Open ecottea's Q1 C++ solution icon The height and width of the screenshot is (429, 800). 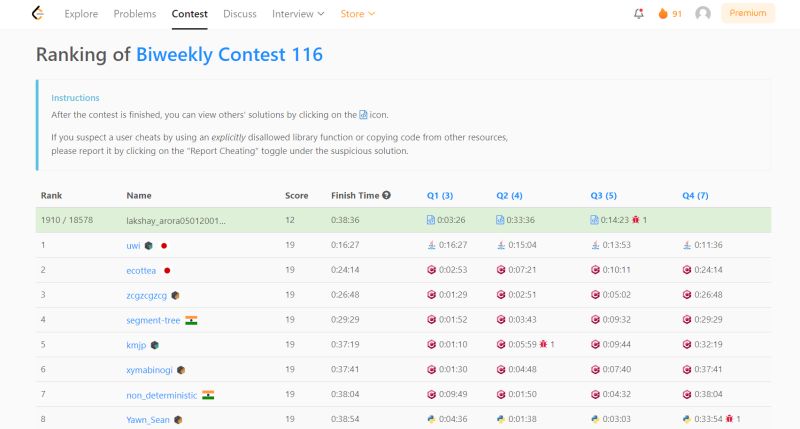432,270
